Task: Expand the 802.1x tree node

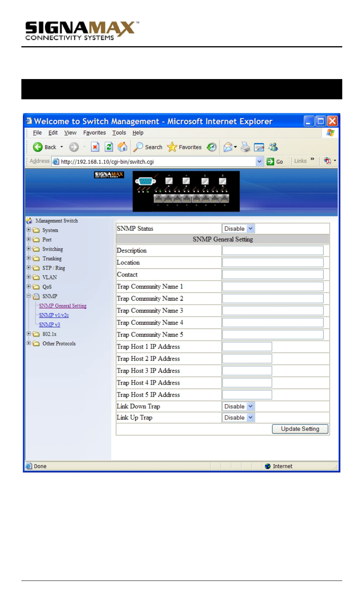Action: [x=29, y=334]
